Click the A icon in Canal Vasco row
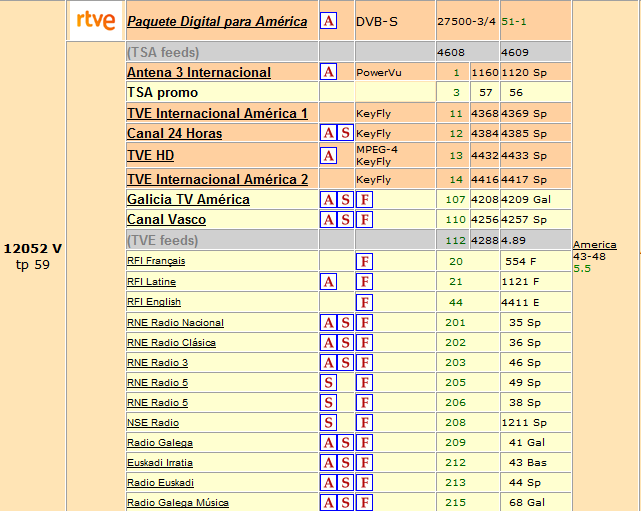The height and width of the screenshot is (512, 641). click(328, 220)
